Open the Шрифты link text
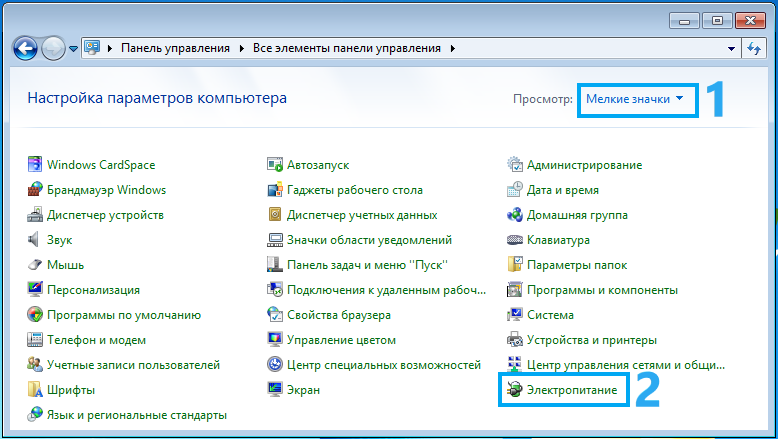The image size is (778, 439). click(71, 389)
